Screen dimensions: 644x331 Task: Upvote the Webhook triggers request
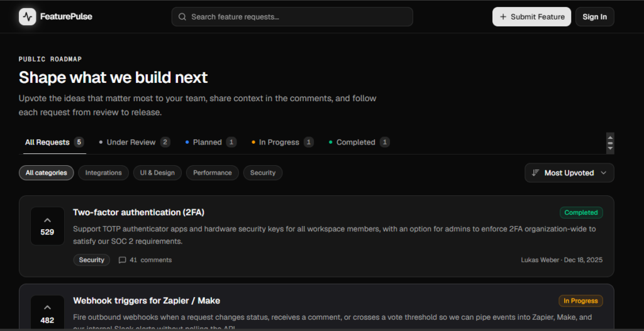click(47, 313)
